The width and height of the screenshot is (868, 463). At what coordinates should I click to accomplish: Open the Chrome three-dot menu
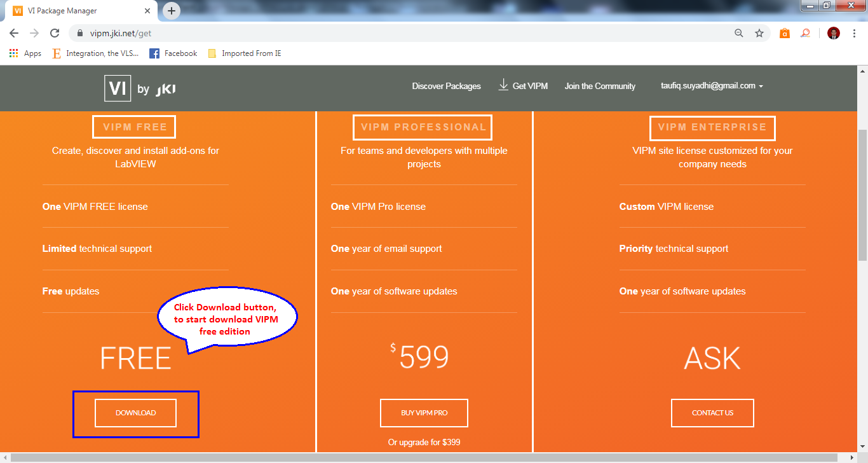pyautogui.click(x=853, y=32)
